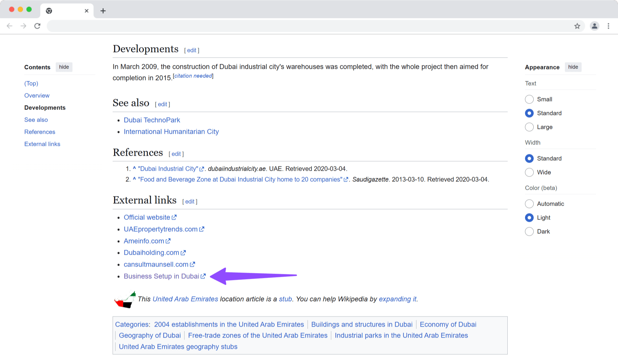Click the external-link icon beside Dubaiholding.com
618x364 pixels.
point(183,253)
